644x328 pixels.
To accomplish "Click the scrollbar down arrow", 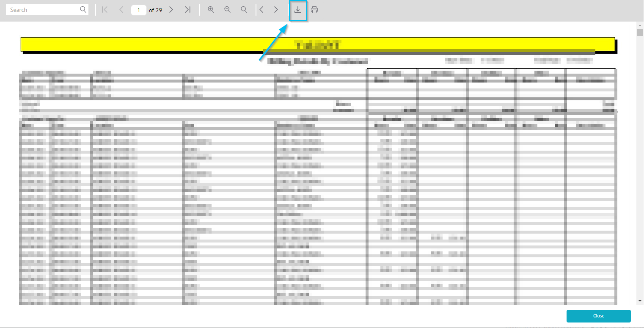I will pyautogui.click(x=640, y=300).
